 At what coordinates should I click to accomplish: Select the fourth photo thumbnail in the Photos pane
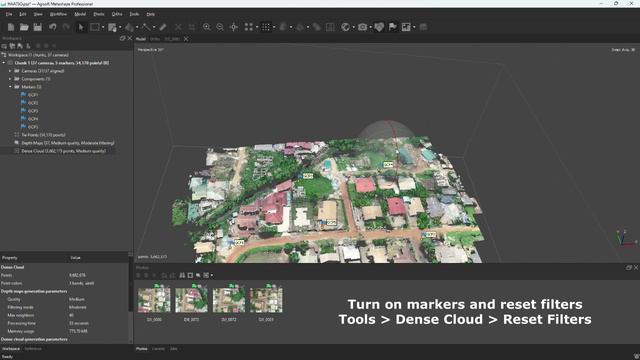pyautogui.click(x=266, y=300)
